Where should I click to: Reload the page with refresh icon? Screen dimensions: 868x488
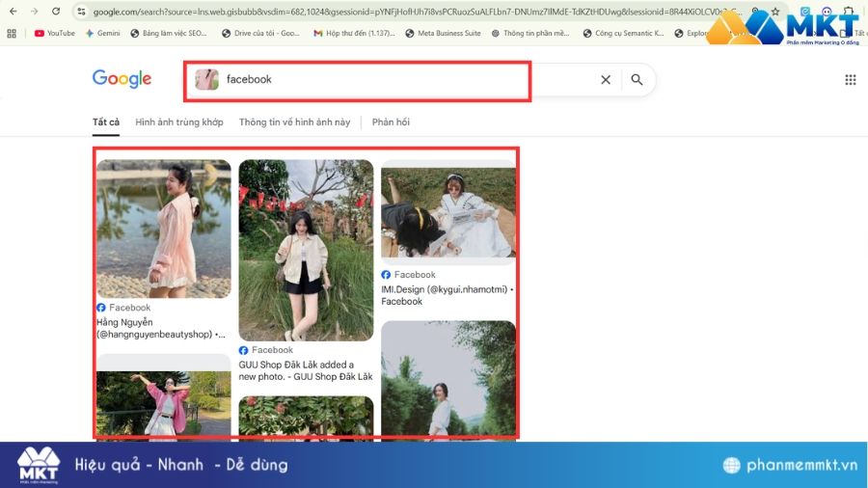tap(56, 11)
